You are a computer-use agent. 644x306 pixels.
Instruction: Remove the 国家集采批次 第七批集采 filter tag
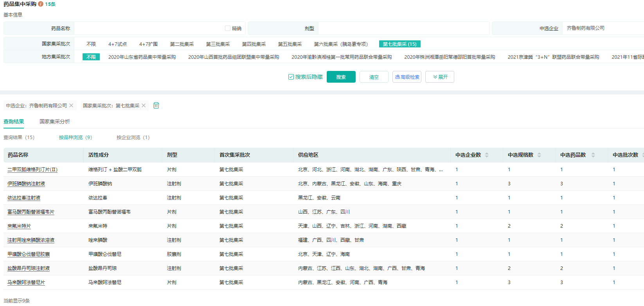click(144, 105)
